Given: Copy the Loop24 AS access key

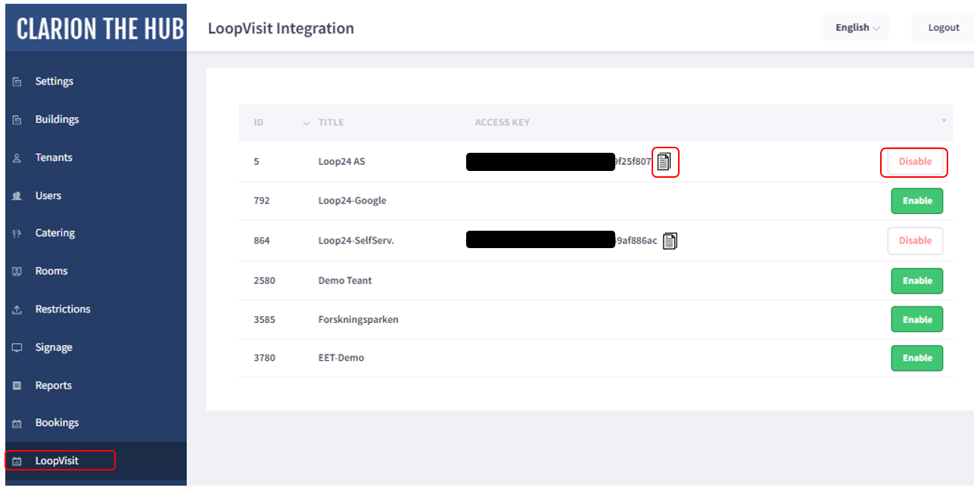Looking at the screenshot, I should point(664,161).
